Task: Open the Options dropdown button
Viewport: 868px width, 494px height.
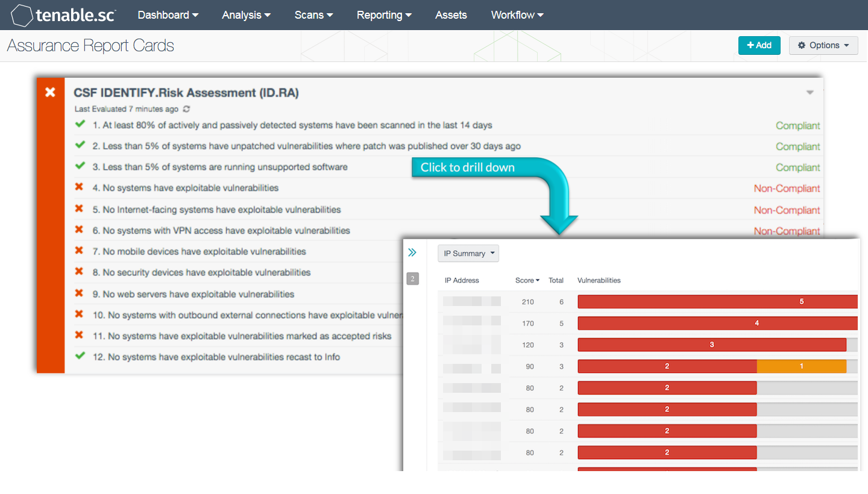Action: (x=823, y=45)
